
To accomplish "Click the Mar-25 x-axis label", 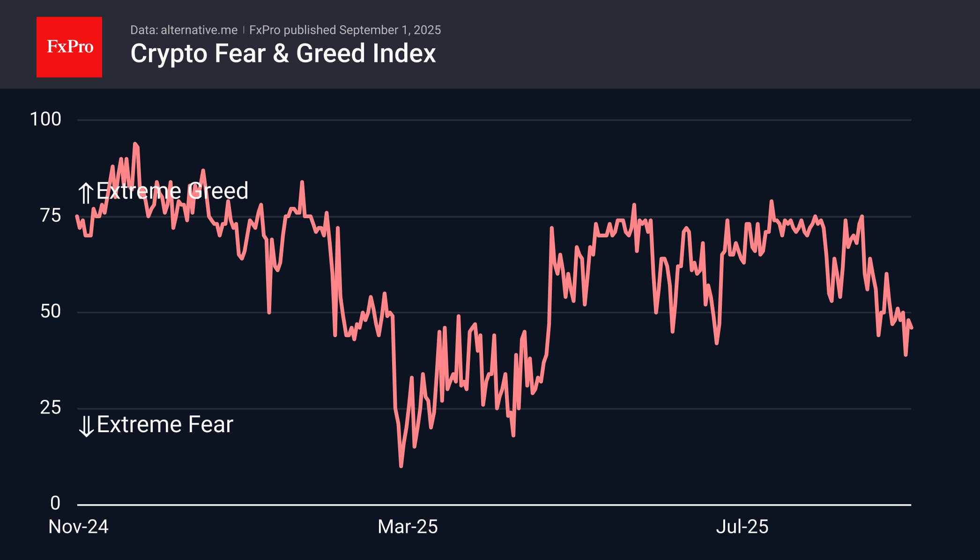I will tap(408, 527).
